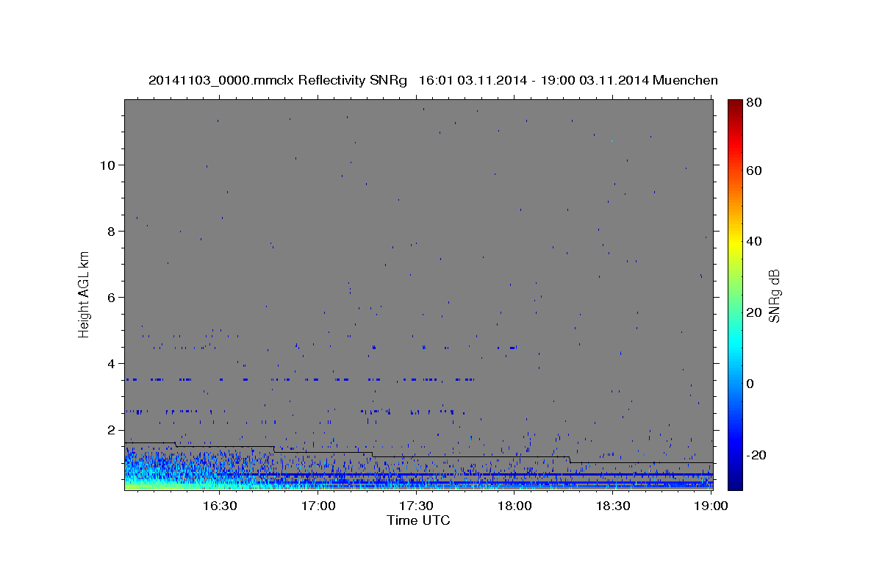Click the 19:00 time tick label
The width and height of the screenshot is (882, 588).
711,506
